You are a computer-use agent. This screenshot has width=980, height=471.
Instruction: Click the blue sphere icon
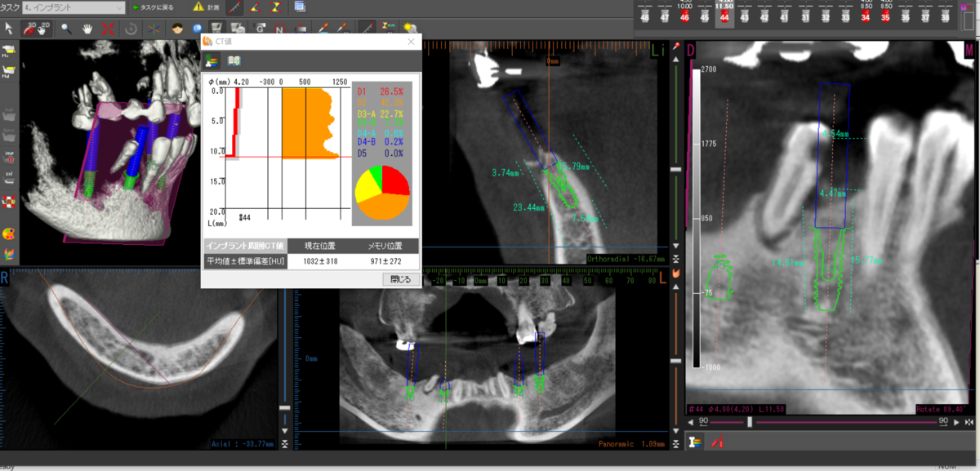[x=198, y=29]
